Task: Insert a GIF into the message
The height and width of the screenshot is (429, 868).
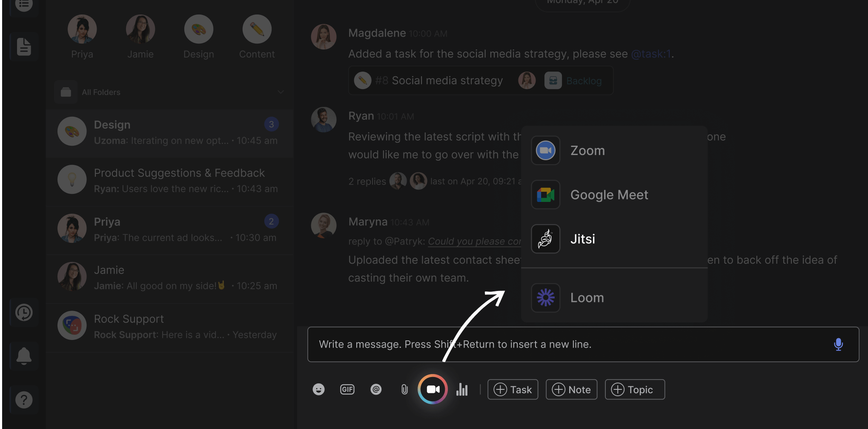Action: (347, 389)
